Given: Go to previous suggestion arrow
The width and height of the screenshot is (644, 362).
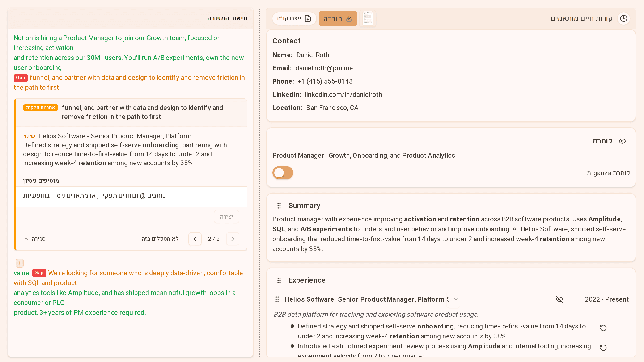Looking at the screenshot, I should pyautogui.click(x=195, y=239).
